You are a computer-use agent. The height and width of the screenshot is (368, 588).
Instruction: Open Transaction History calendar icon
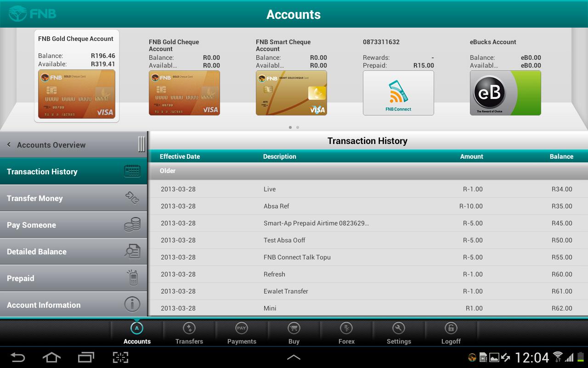(132, 171)
